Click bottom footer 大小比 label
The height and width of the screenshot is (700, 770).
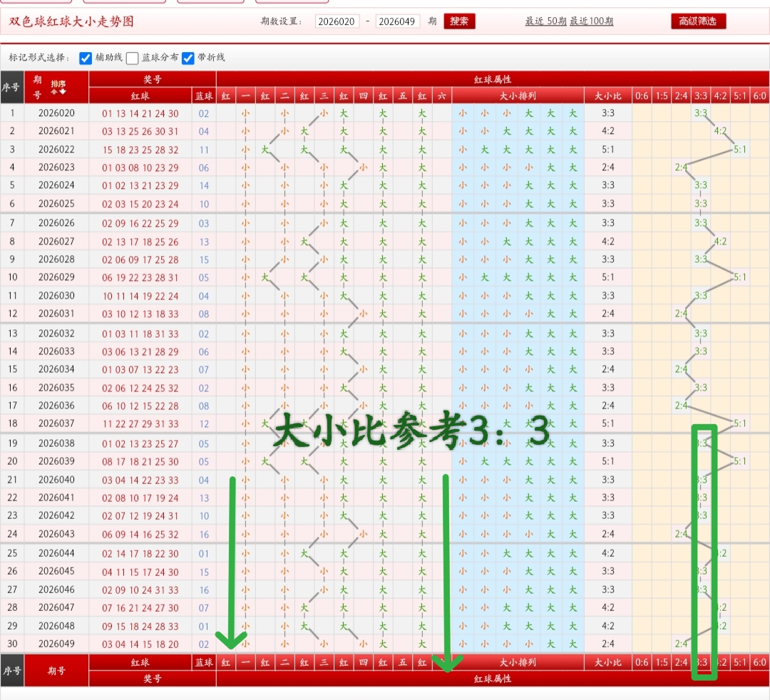(x=608, y=662)
